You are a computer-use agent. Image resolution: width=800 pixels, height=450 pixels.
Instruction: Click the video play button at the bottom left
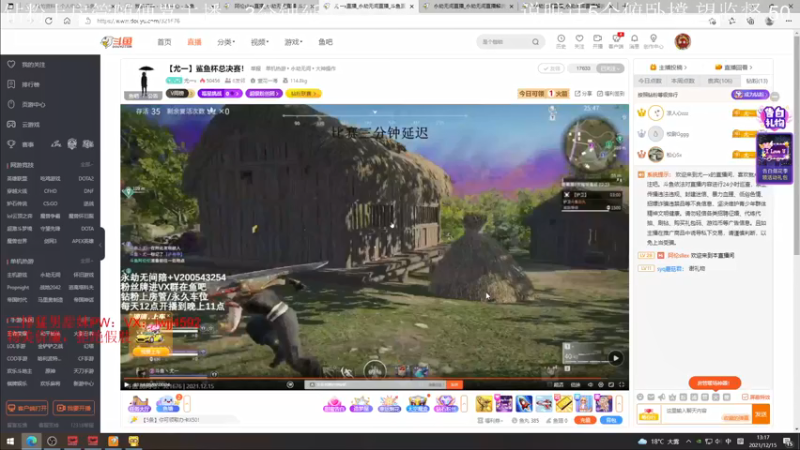127,385
